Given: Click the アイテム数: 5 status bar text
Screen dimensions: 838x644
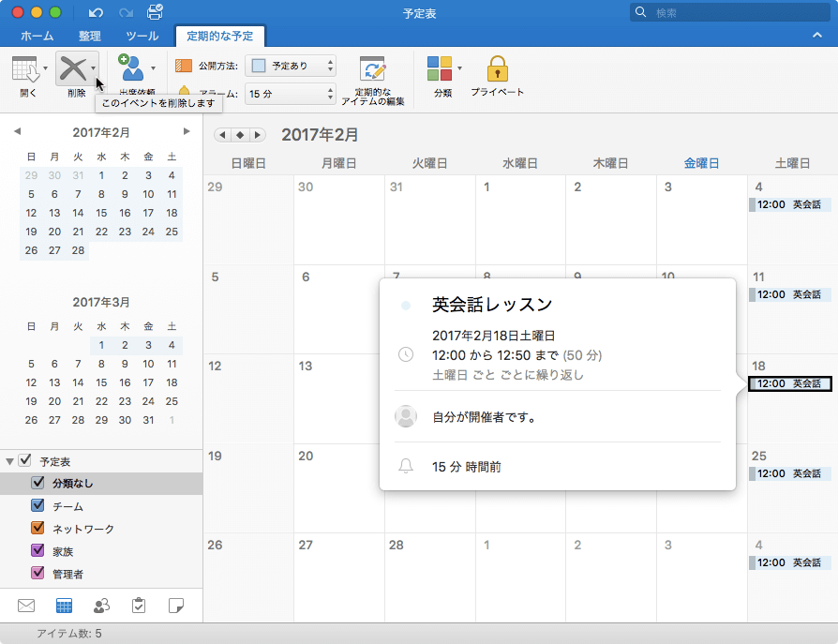Looking at the screenshot, I should coord(69,634).
